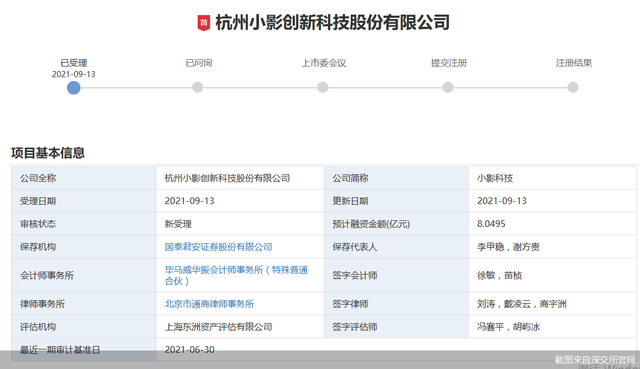Click the 刘涛，戴凌云，商宇洲 lawyers value
Viewport: 640px width, 369px height.
click(522, 304)
